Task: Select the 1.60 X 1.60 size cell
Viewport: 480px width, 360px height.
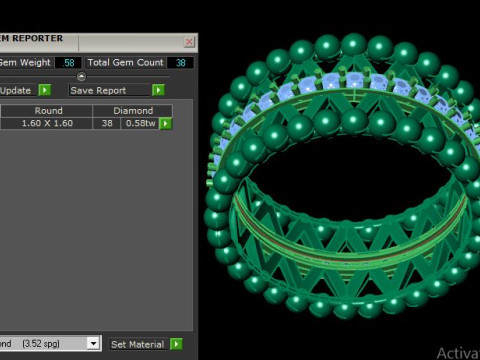Action: click(x=47, y=123)
